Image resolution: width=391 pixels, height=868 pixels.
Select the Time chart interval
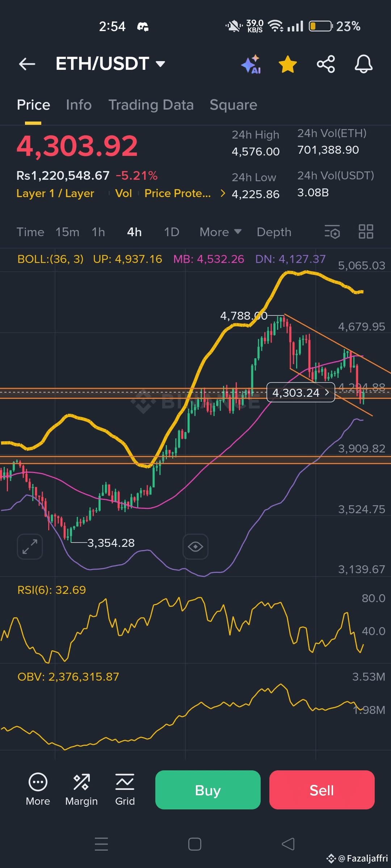30,232
